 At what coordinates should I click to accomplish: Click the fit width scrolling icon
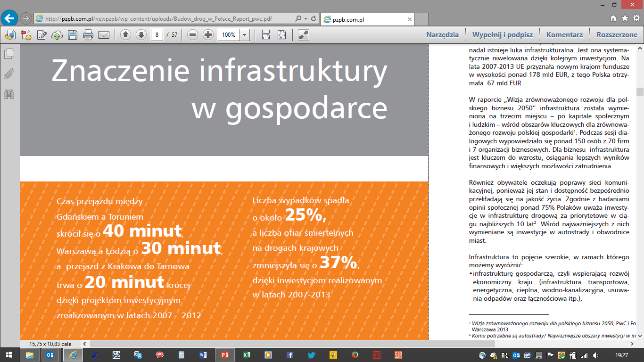point(266,34)
